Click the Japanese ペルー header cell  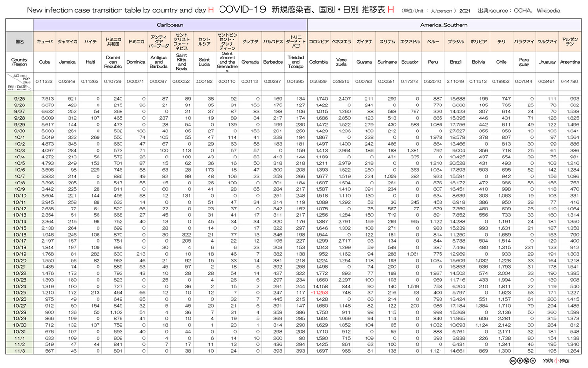pos(432,42)
